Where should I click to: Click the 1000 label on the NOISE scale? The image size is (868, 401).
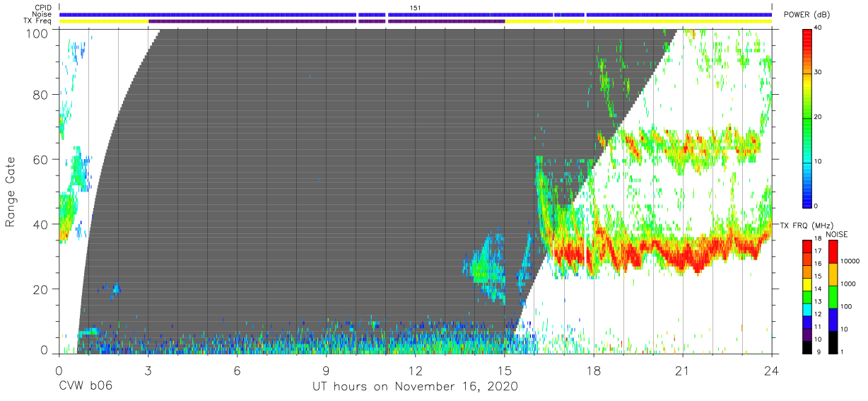click(x=848, y=284)
